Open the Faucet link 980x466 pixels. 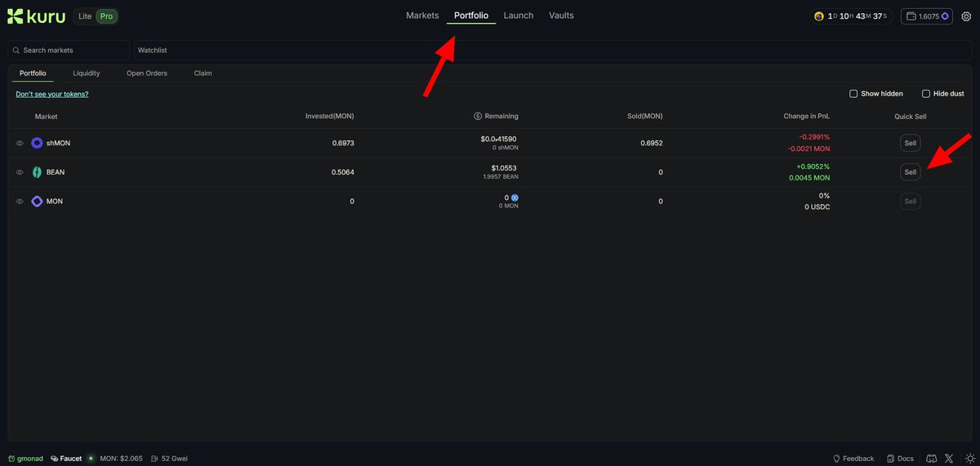tap(66, 459)
